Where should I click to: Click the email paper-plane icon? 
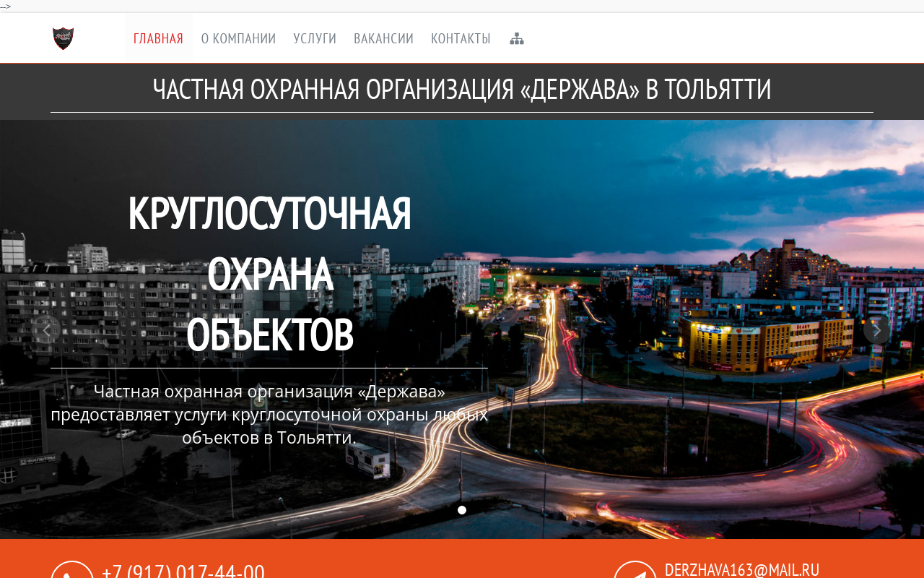point(635,571)
